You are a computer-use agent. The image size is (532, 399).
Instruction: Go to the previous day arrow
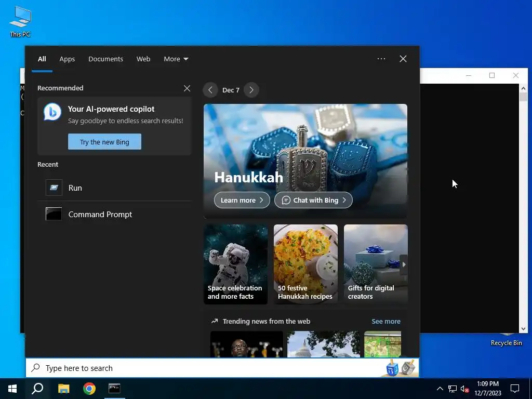tap(210, 90)
